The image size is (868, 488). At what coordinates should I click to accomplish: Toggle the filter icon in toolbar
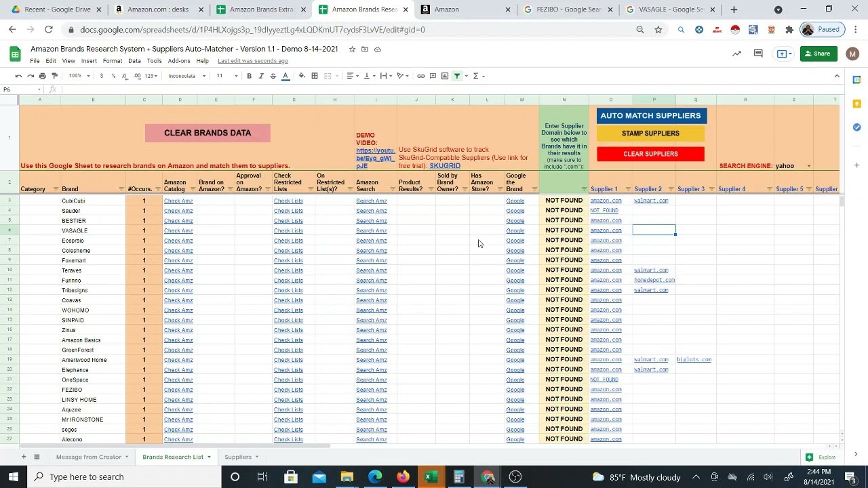[x=457, y=76]
